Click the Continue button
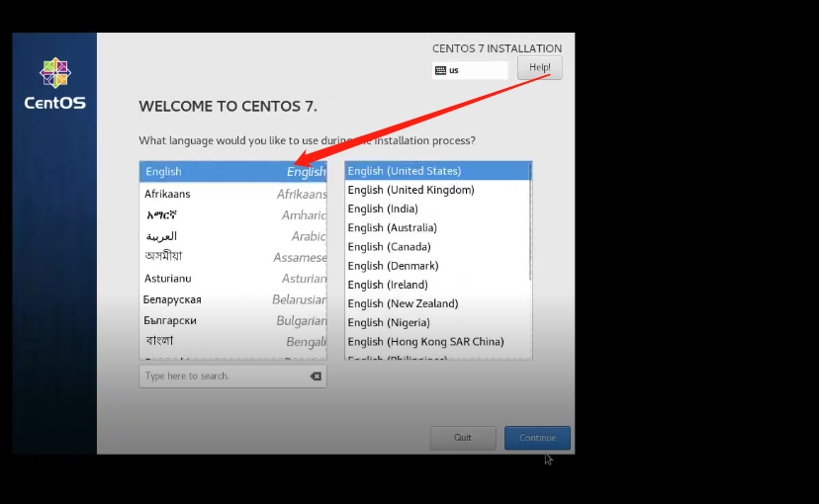 pyautogui.click(x=537, y=438)
